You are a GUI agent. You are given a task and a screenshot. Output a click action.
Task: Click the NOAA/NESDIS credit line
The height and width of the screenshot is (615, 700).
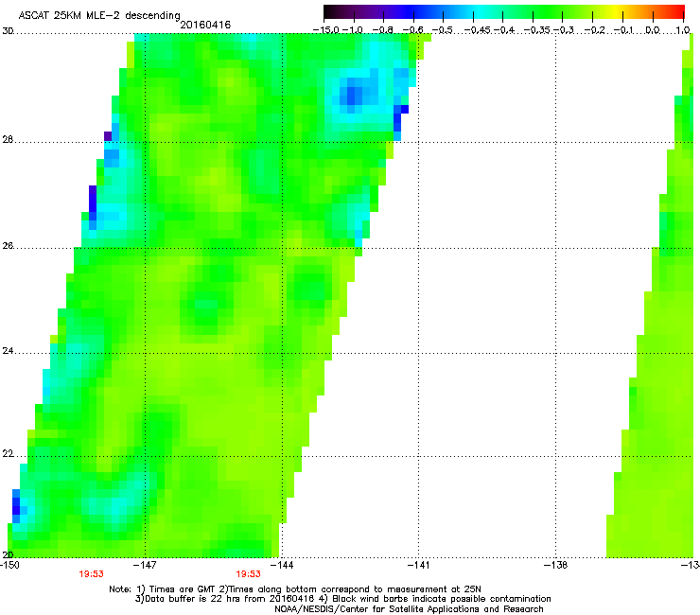coord(409,609)
